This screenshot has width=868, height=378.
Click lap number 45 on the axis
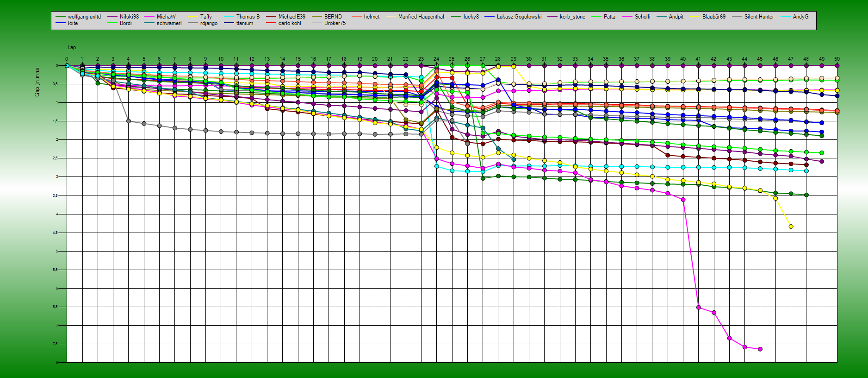point(760,59)
